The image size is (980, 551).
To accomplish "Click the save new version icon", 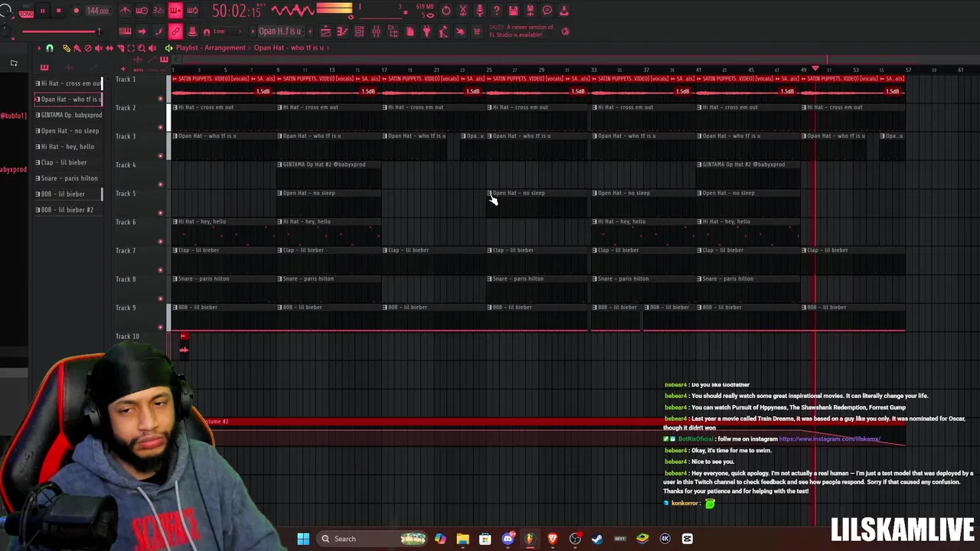I will click(x=531, y=11).
